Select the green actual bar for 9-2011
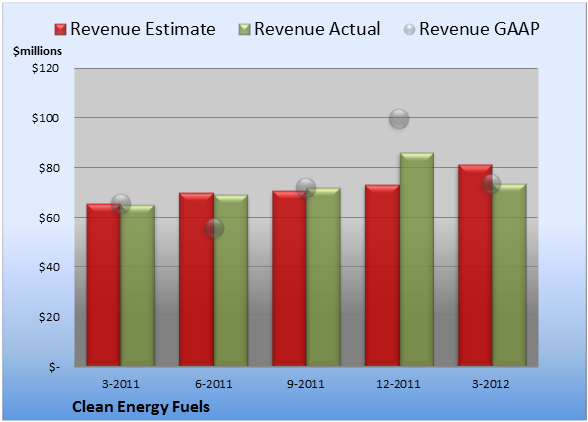588x422 pixels. (323, 277)
